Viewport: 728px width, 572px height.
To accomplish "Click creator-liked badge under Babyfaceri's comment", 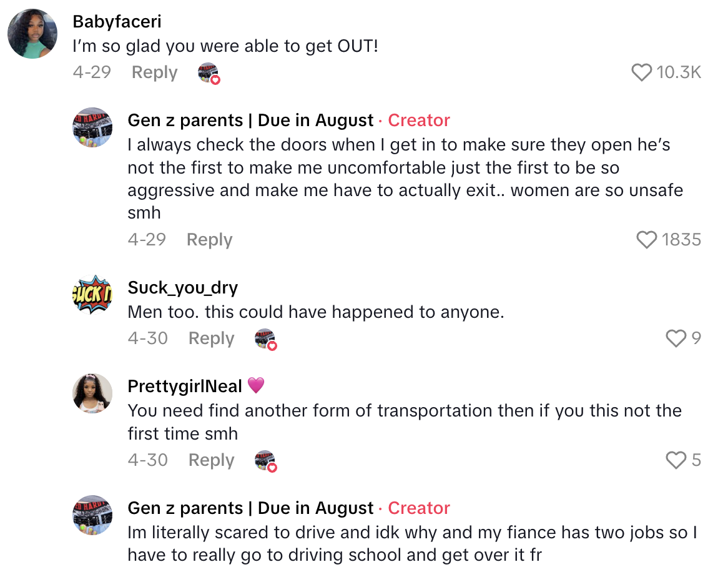I will [x=209, y=74].
